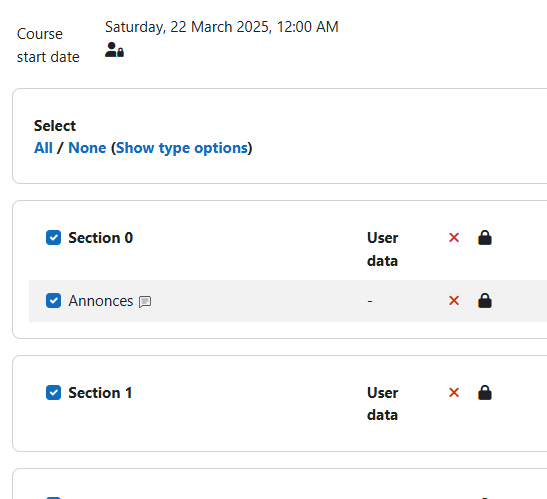Viewport: 547px width, 499px height.
Task: Select All items link
Action: point(43,148)
